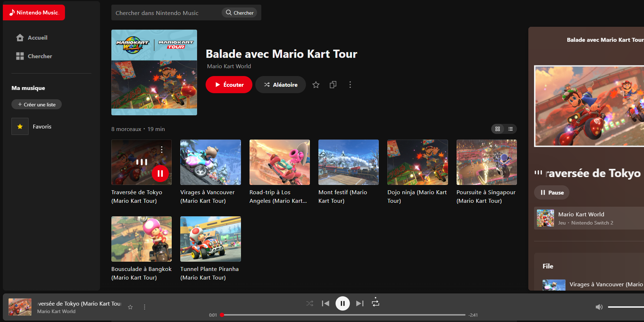
Task: Open the playlist cover artwork
Action: 154,72
